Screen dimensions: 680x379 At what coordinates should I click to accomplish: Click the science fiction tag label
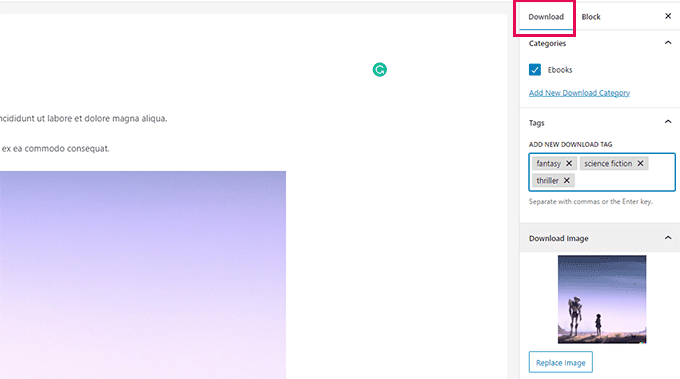[608, 163]
